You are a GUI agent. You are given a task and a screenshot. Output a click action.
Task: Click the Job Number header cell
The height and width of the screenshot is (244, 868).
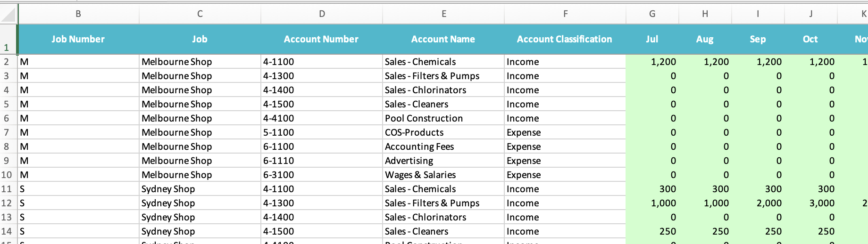[78, 39]
